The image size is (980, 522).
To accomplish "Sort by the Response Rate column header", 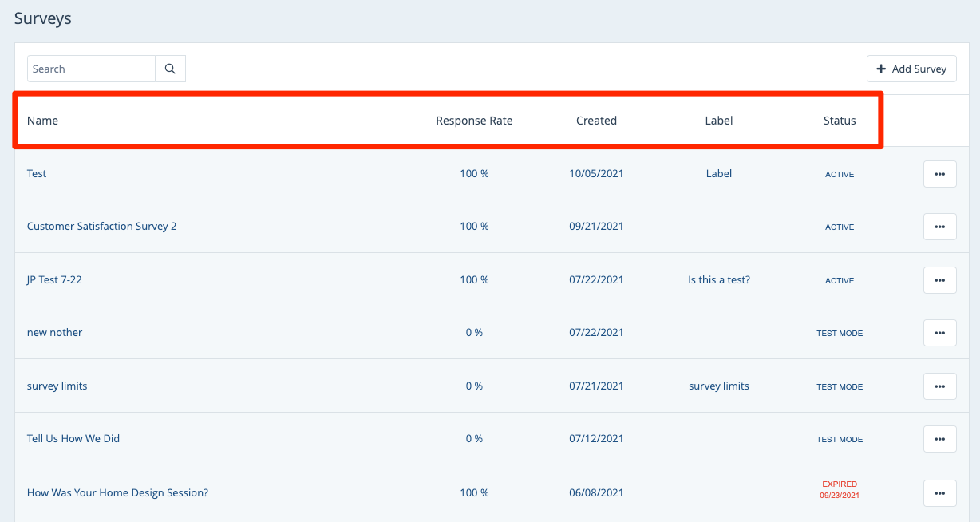I will [474, 121].
